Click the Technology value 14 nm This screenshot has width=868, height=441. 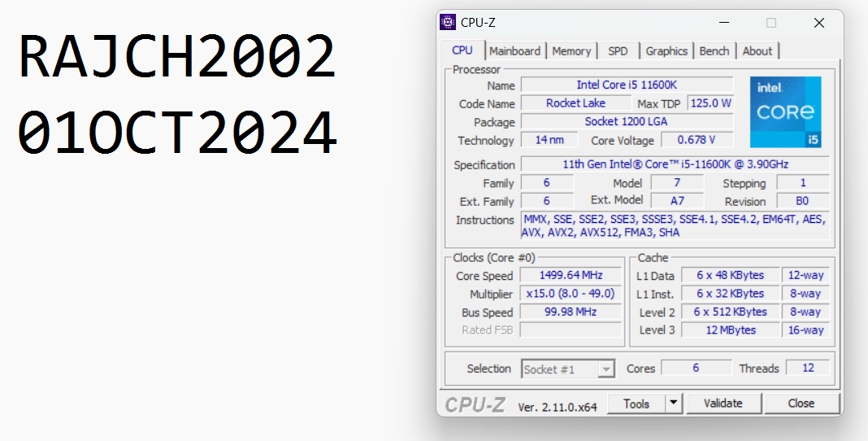pos(549,140)
